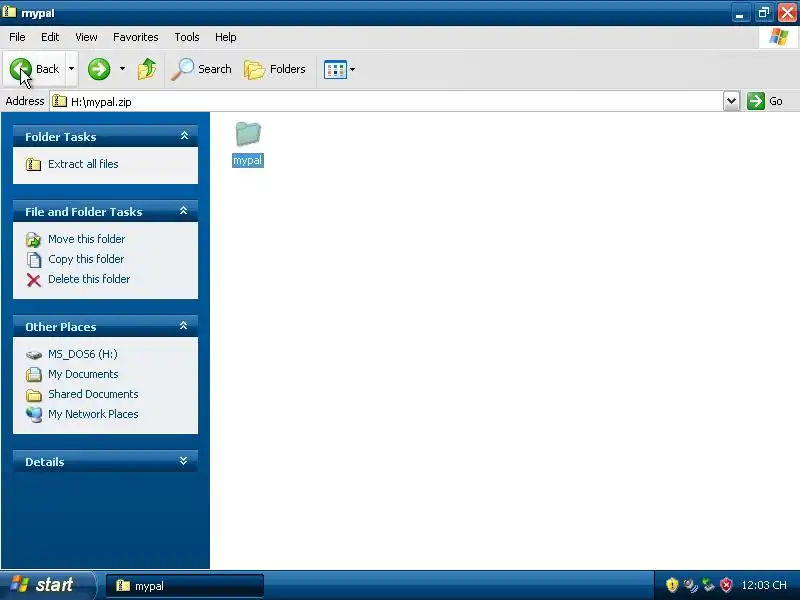
Task: Open the Back history dropdown arrow
Action: tap(71, 69)
